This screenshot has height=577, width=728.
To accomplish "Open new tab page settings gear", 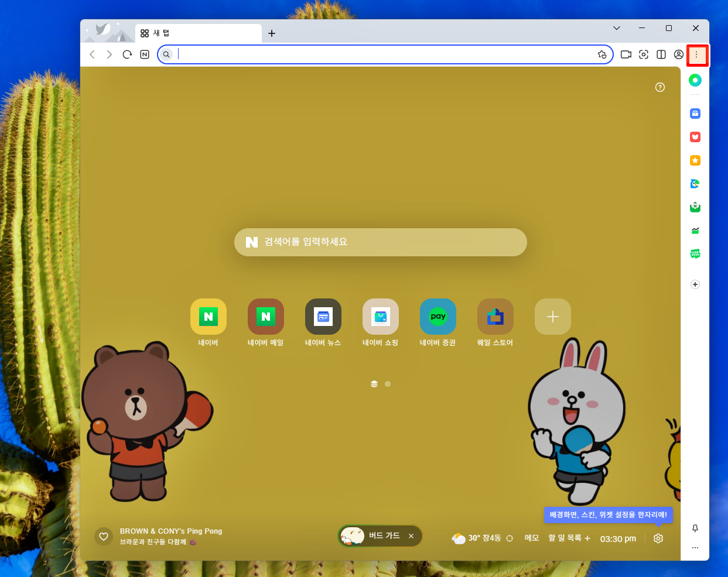I will click(x=658, y=538).
